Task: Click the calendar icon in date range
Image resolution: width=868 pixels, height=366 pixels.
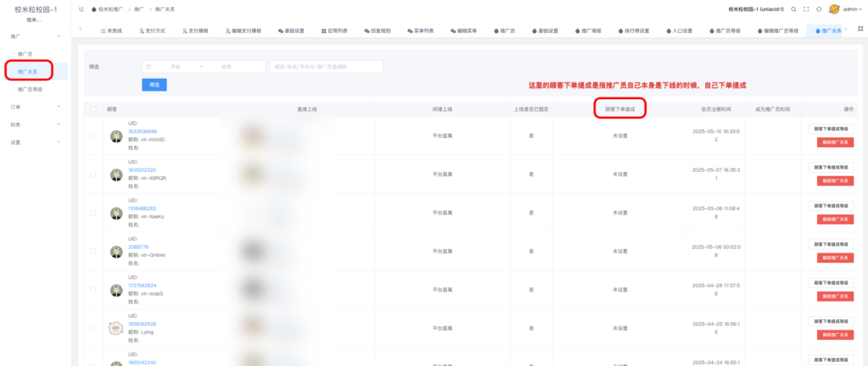Action: (x=148, y=67)
